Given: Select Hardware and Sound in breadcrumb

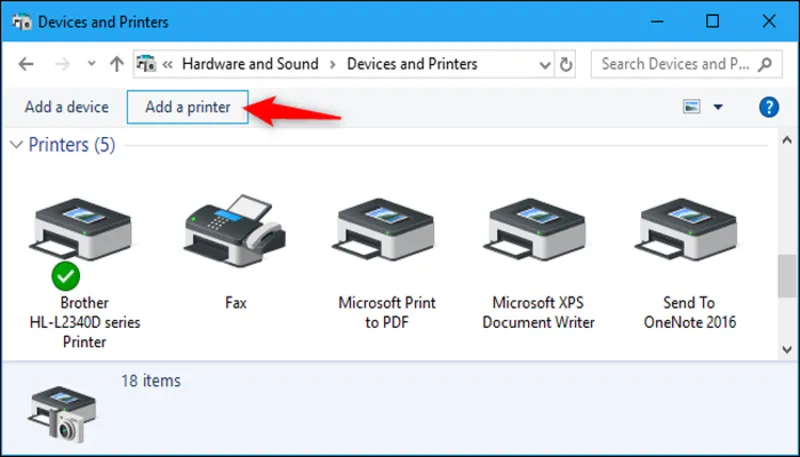Looking at the screenshot, I should pos(250,64).
